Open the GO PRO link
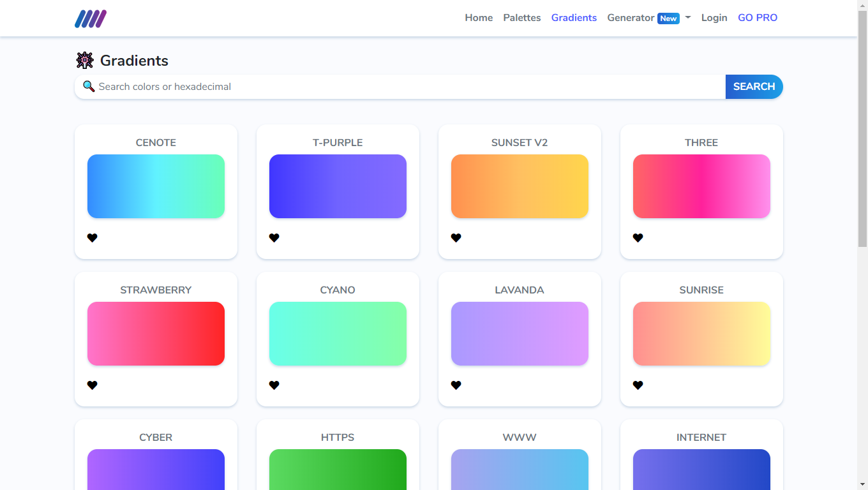 (x=758, y=18)
